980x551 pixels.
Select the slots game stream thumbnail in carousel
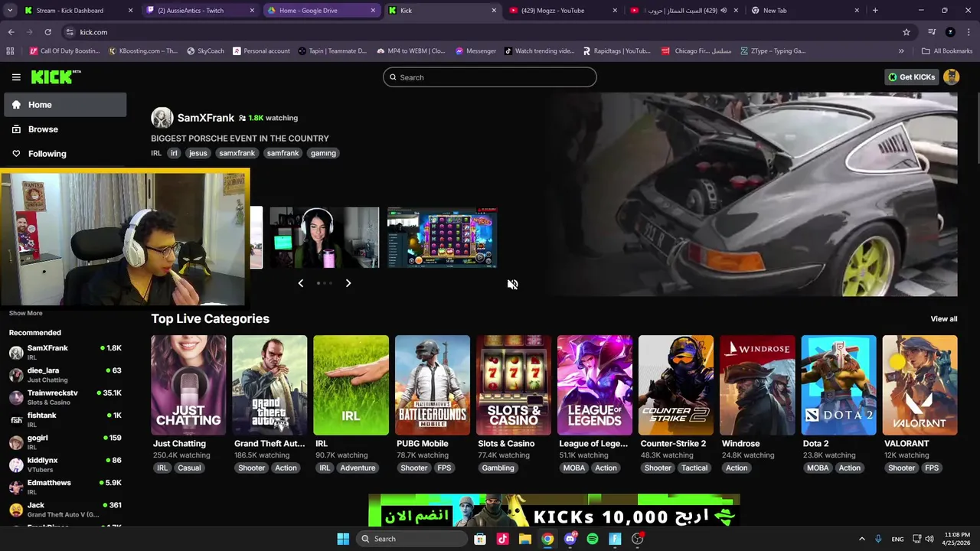click(x=442, y=237)
